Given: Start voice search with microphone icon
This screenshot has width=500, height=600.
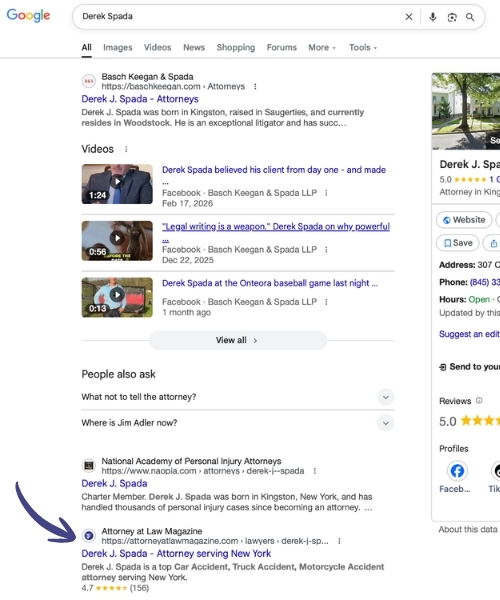Looking at the screenshot, I should pyautogui.click(x=433, y=17).
